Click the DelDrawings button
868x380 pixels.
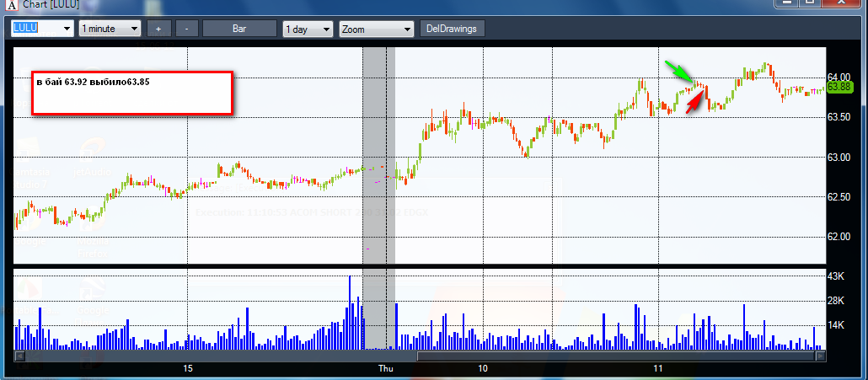pyautogui.click(x=453, y=29)
